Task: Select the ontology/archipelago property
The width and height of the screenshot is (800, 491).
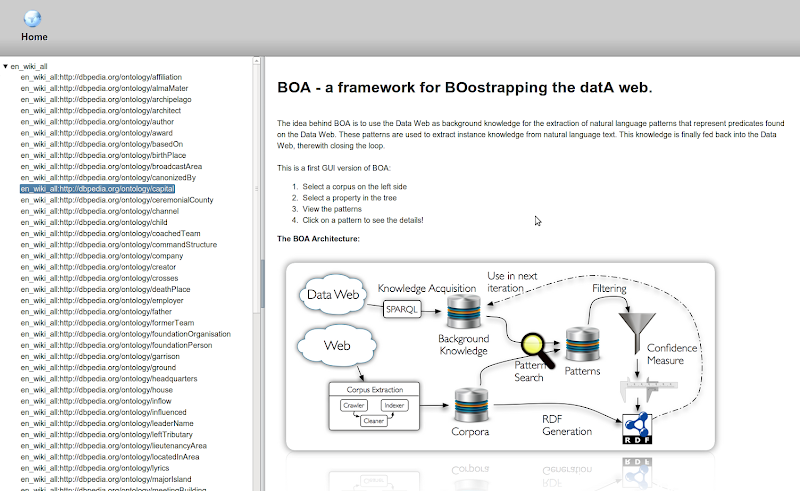Action: click(106, 100)
